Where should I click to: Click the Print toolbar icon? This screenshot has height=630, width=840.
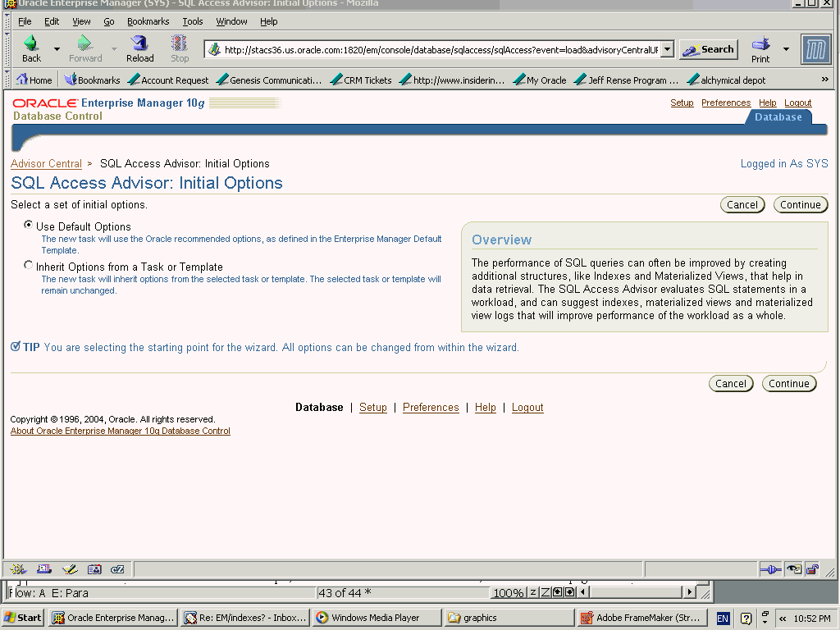point(760,44)
